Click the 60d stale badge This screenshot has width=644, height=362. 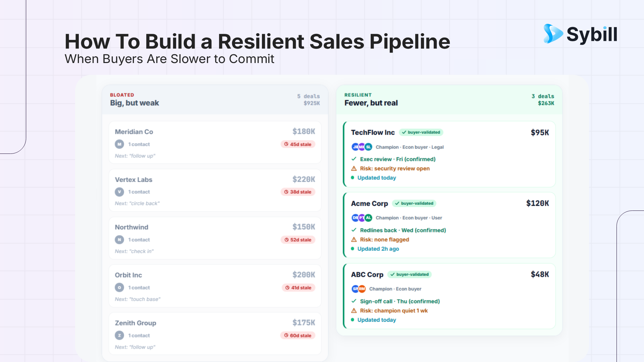point(298,336)
